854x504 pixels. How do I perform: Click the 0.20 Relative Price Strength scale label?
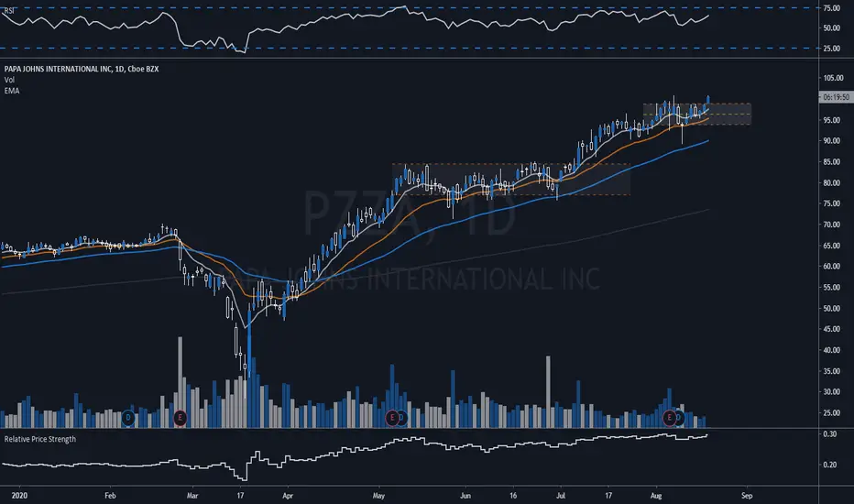[829, 465]
